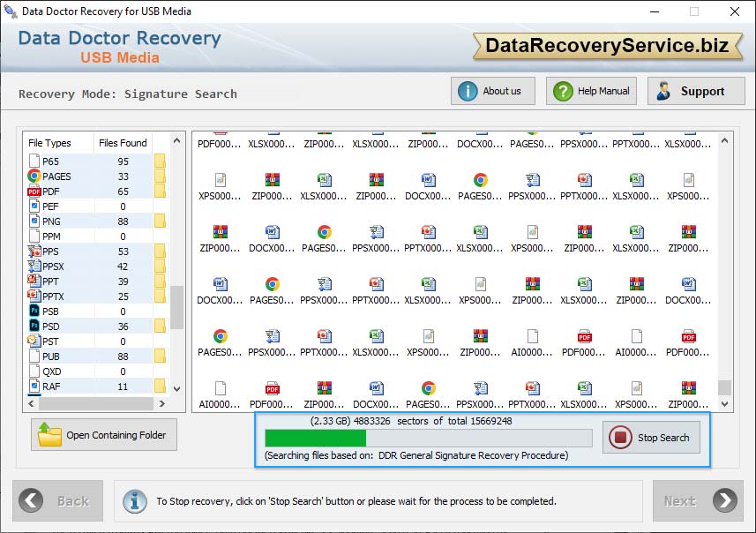The width and height of the screenshot is (756, 533).
Task: Select the PDF icon in File Types list
Action: (x=34, y=191)
